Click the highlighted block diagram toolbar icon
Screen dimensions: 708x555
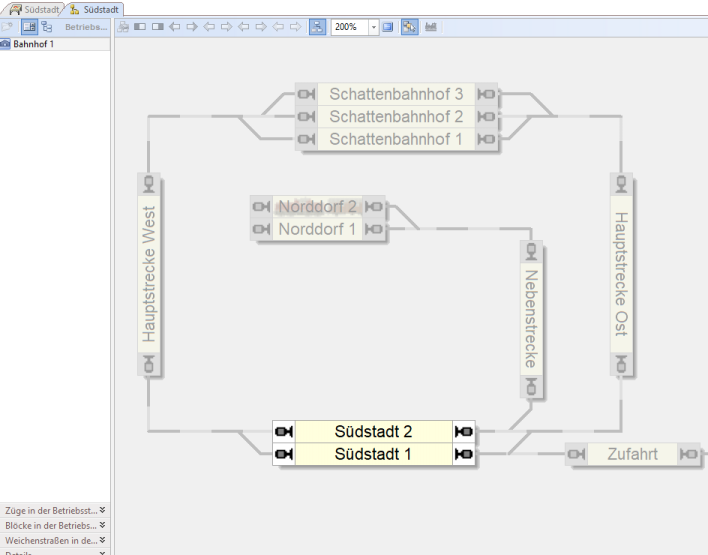pyautogui.click(x=318, y=27)
